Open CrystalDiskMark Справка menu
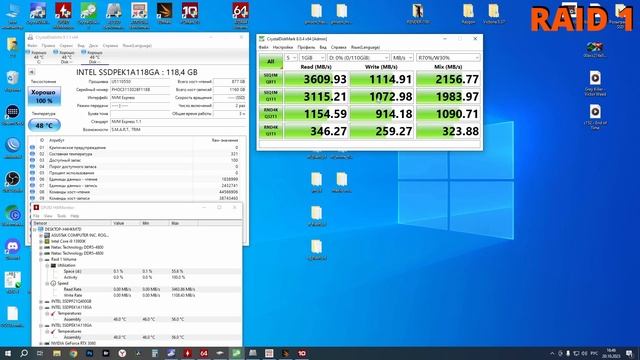Viewport: 640px width, 360px height. click(338, 47)
